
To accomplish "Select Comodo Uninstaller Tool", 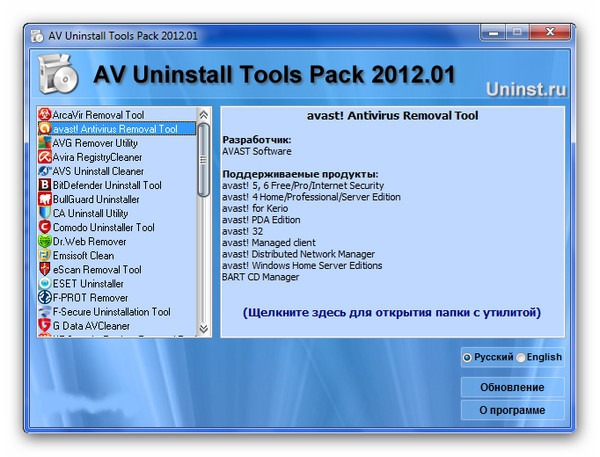I will (117, 227).
